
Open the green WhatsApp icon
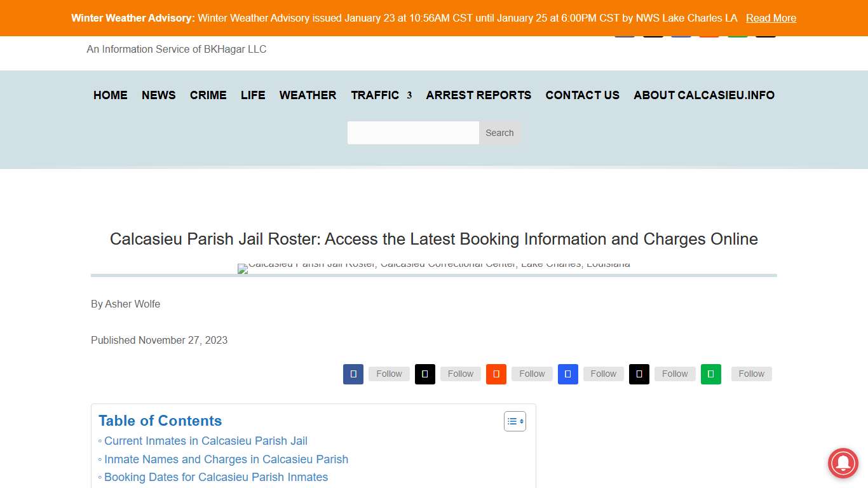pyautogui.click(x=711, y=374)
